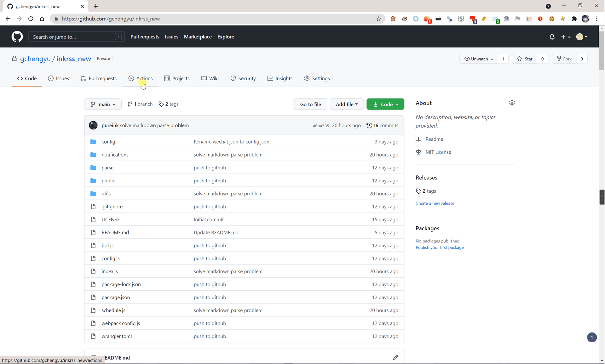This screenshot has height=364, width=605.
Task: View the 1 branch link
Action: click(x=140, y=104)
